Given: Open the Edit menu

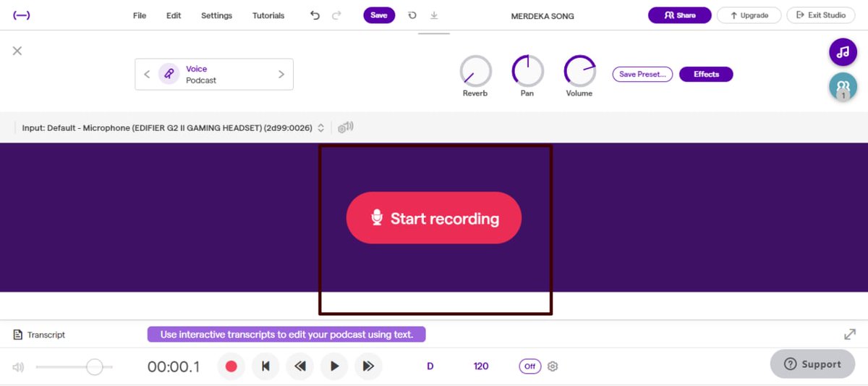Looking at the screenshot, I should (174, 15).
